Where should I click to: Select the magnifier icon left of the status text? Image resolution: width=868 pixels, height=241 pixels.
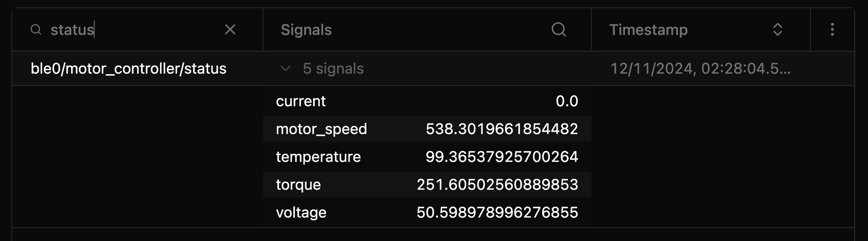click(37, 30)
